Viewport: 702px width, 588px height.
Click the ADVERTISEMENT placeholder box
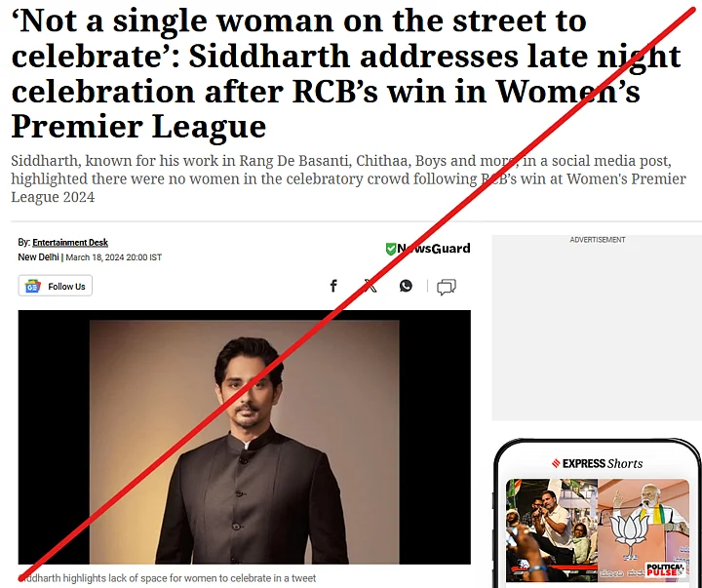pyautogui.click(x=597, y=328)
